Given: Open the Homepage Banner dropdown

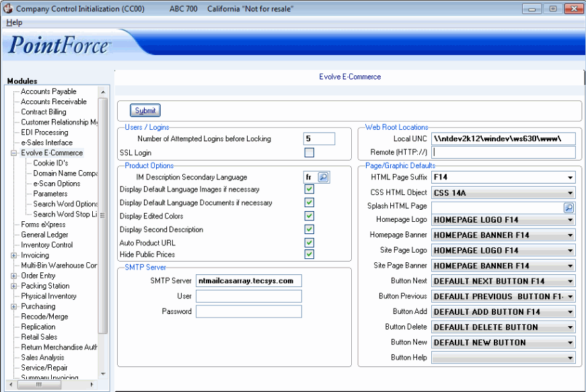Looking at the screenshot, I should (570, 235).
